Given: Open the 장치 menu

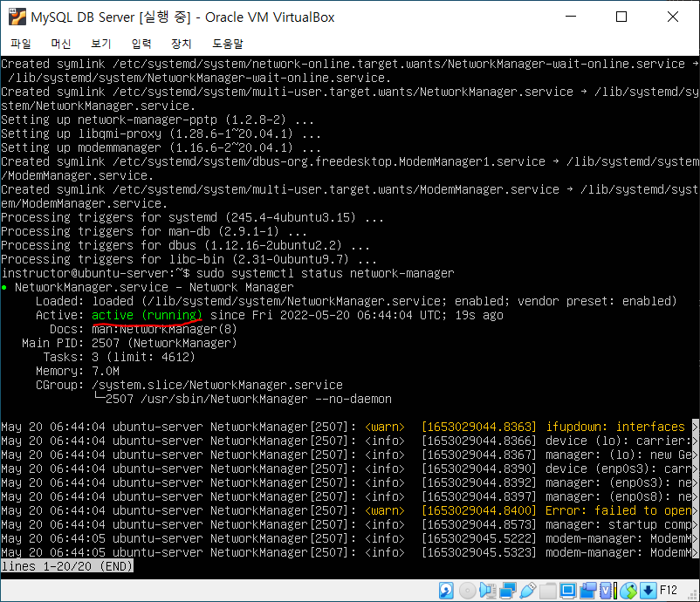Looking at the screenshot, I should (x=182, y=44).
